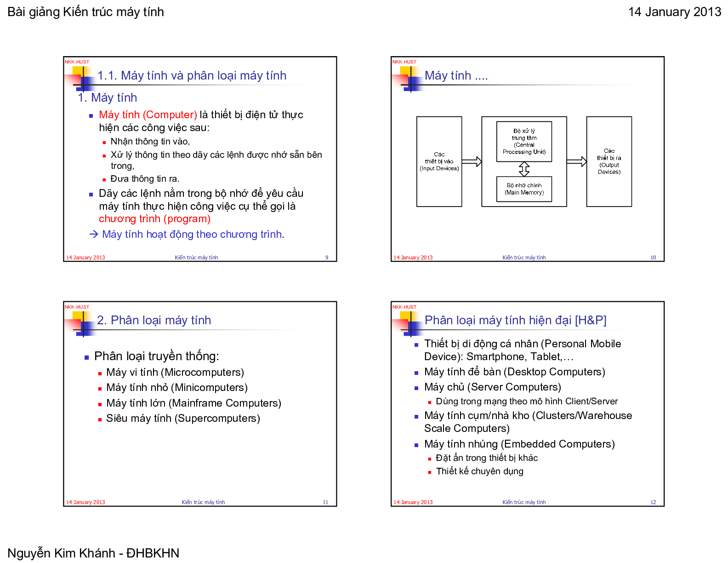Viewport: 728px width, 563px height.
Task: Click 'Máy tính nhỏ (Minicomputers)'
Action: pos(177,387)
